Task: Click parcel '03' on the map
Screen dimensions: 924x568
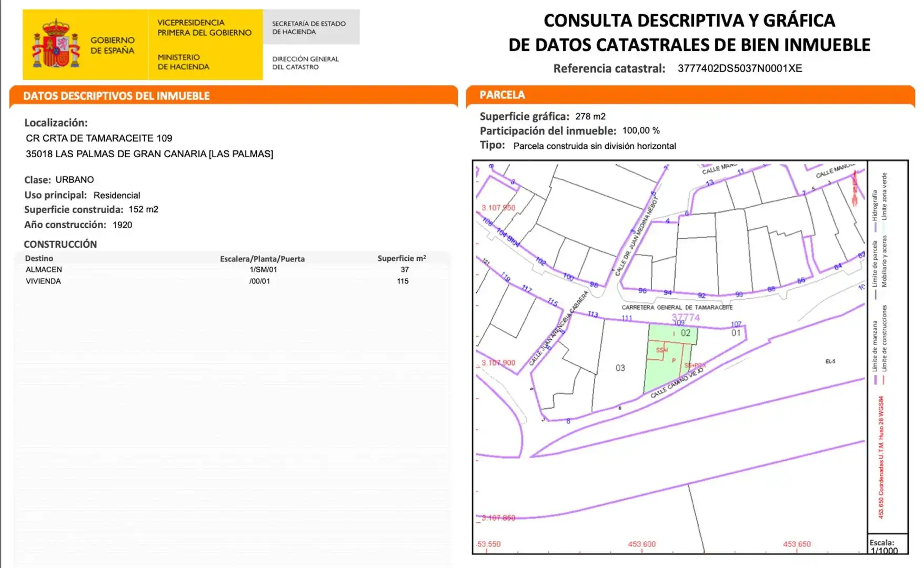Action: tap(620, 368)
